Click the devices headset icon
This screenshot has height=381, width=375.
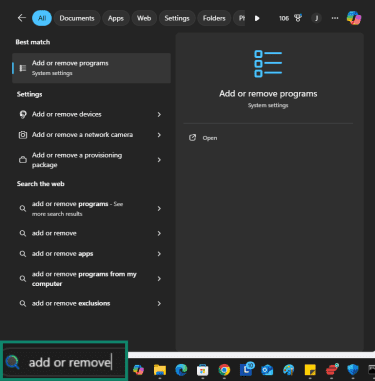tap(23, 115)
